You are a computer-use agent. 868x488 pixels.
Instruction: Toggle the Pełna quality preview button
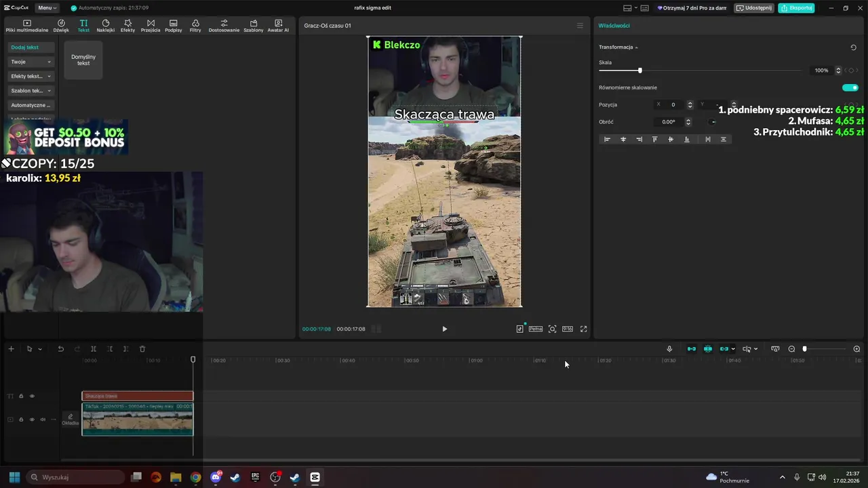click(536, 329)
